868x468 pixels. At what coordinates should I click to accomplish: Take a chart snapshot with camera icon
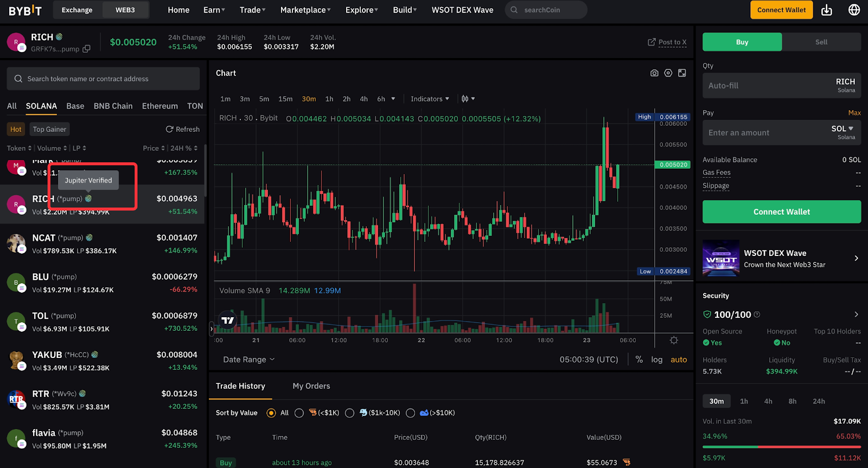pos(654,73)
